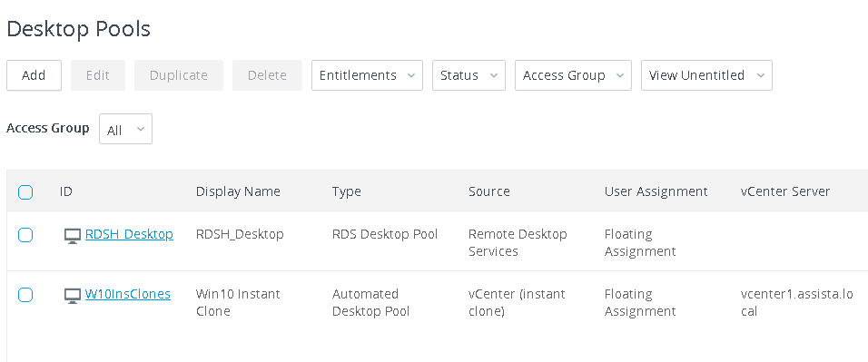Click the monitor icon beside RDSH_Desktop
The height and width of the screenshot is (362, 868).
pos(73,237)
